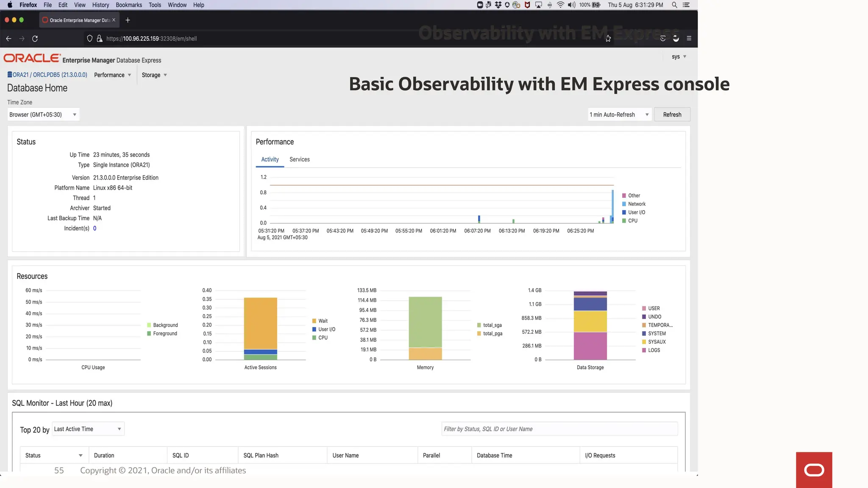Open the ORA21 / ORCLPDB5 (21.3.0.0.0) link
Screen dimensions: 868x488
pos(50,75)
